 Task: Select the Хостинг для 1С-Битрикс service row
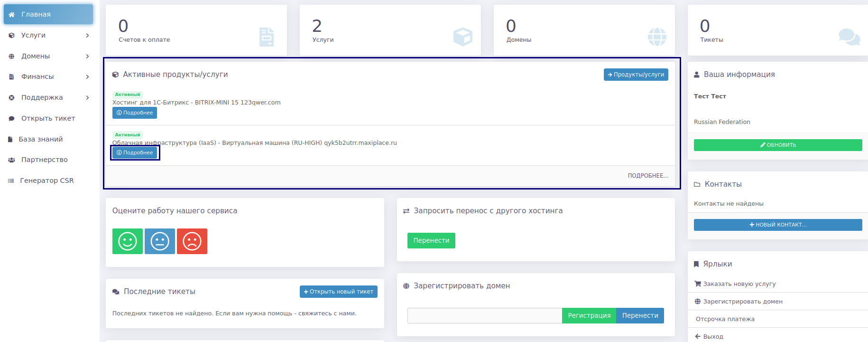pyautogui.click(x=390, y=105)
